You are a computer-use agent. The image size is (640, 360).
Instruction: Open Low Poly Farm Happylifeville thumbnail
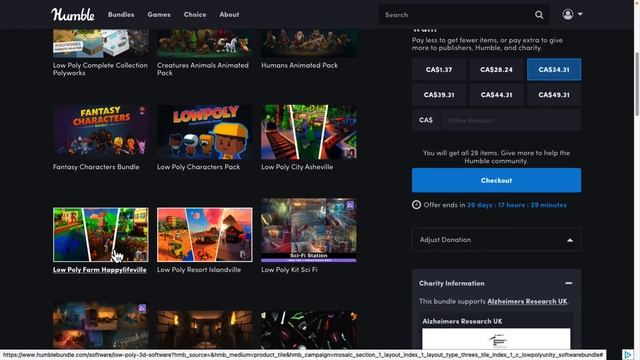[101, 235]
